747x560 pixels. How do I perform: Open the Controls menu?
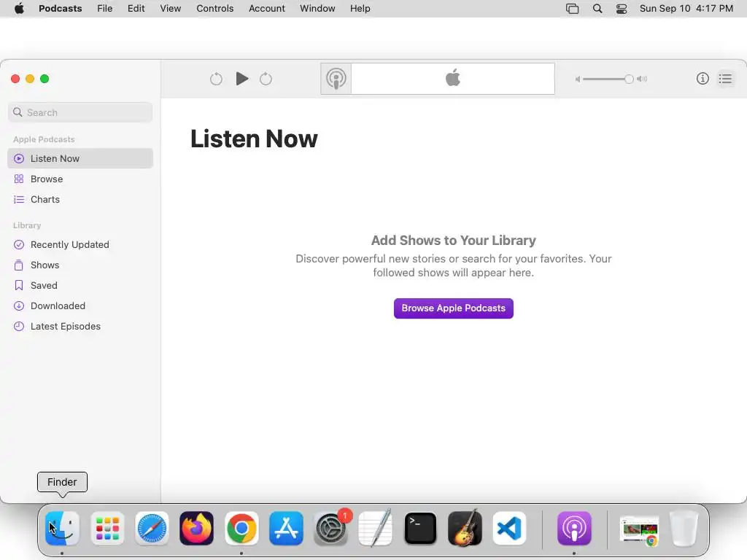click(x=215, y=9)
